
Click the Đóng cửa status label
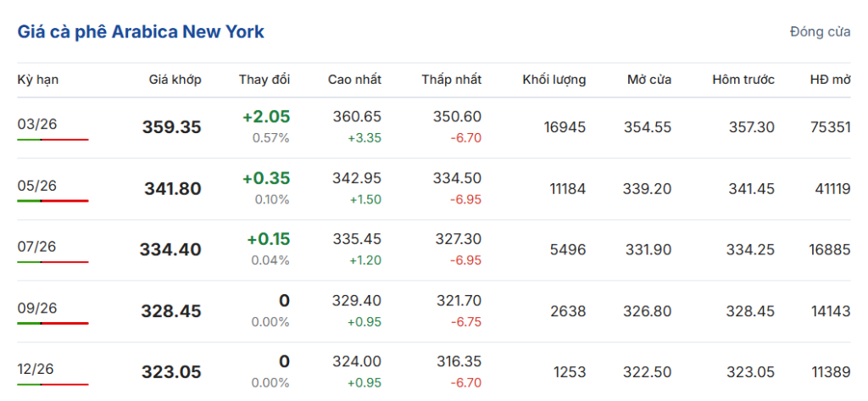pos(820,32)
